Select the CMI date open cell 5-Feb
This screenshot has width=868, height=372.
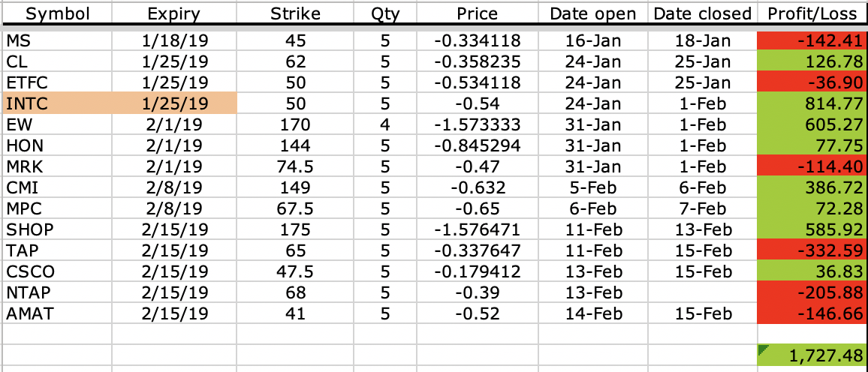[x=592, y=187]
